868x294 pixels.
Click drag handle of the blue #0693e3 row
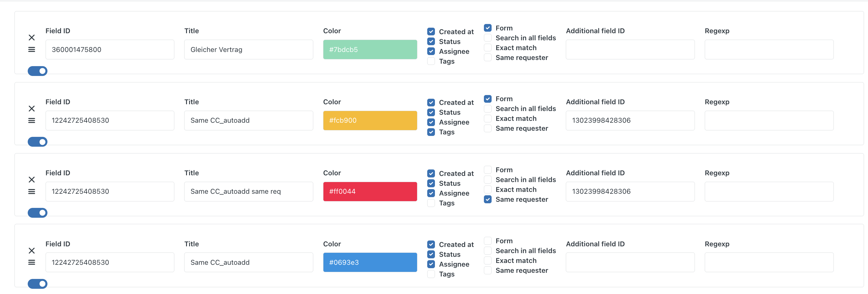click(32, 262)
